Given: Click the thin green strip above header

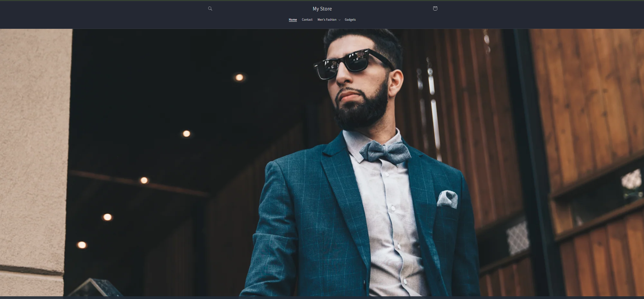Looking at the screenshot, I should (322, 0).
